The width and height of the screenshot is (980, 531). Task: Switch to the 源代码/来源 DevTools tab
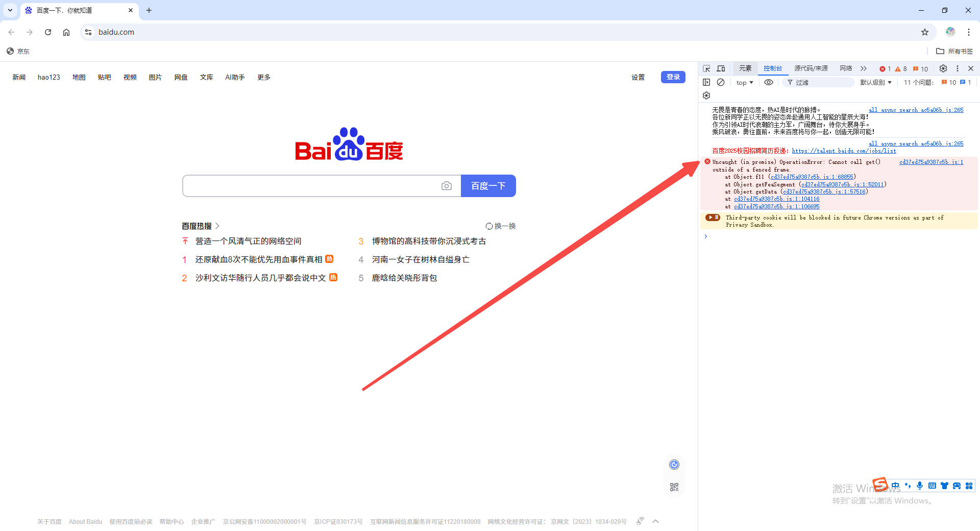(x=811, y=68)
